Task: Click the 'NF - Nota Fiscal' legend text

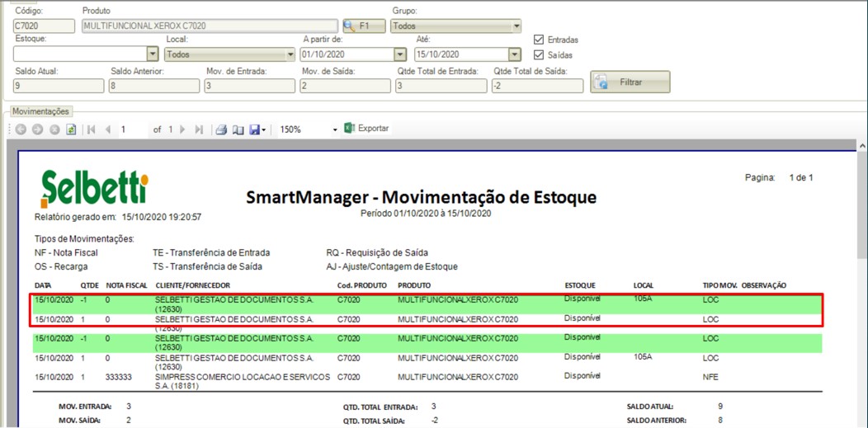Action: click(x=66, y=252)
